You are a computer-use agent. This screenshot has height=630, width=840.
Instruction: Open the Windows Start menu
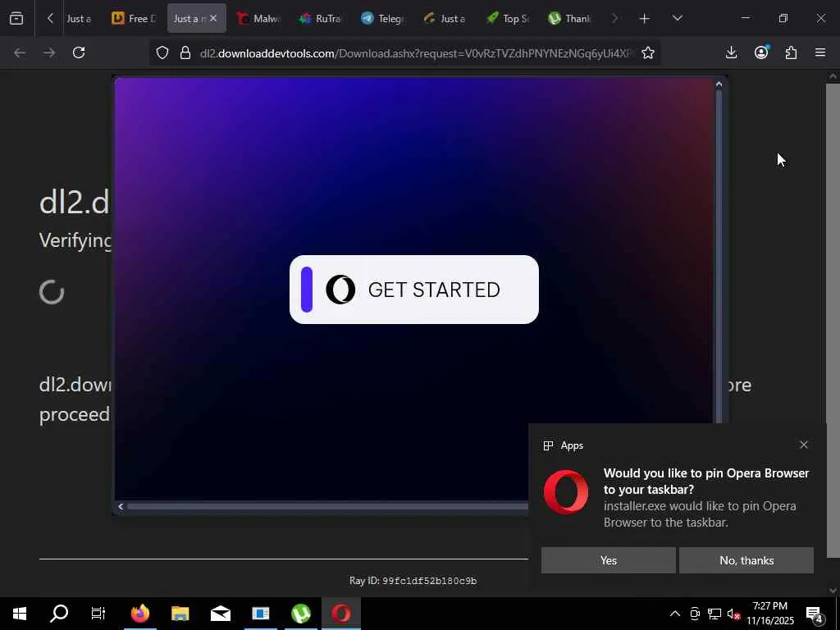click(20, 614)
